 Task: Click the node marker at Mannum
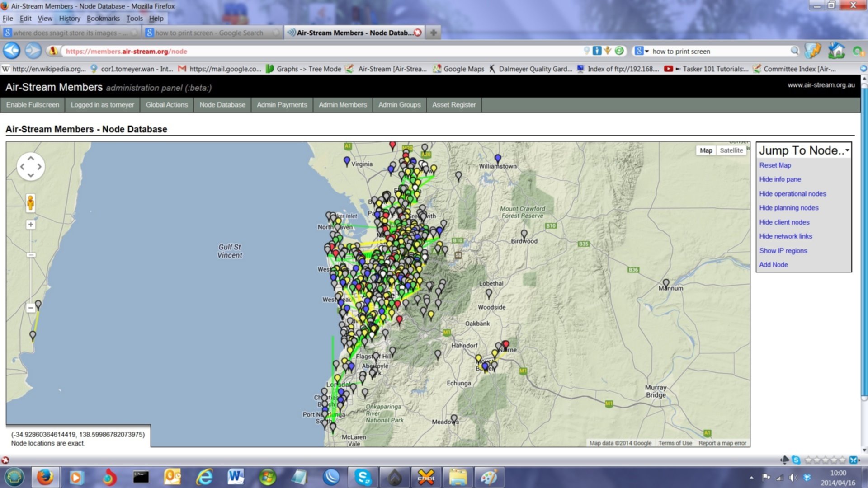(666, 284)
